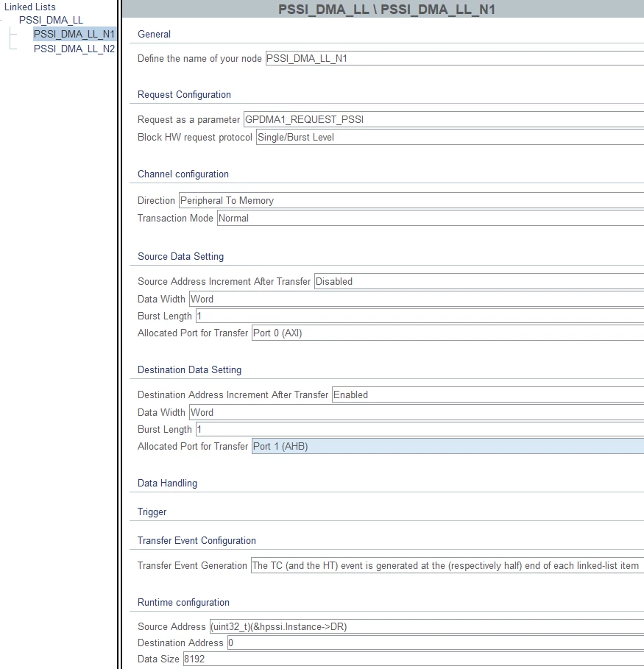
Task: Click the Linked Lists panel title
Action: (x=30, y=7)
